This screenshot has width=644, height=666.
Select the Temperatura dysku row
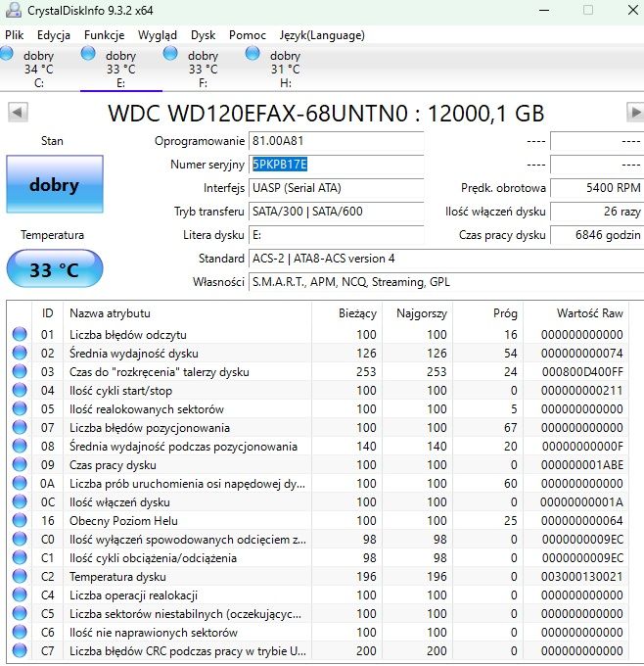(x=317, y=576)
